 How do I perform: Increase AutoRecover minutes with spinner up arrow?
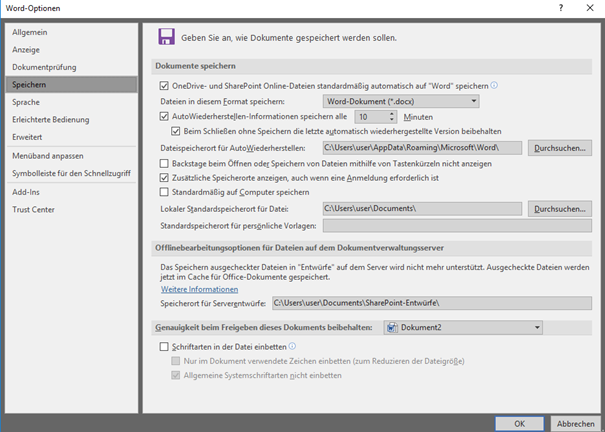click(391, 113)
